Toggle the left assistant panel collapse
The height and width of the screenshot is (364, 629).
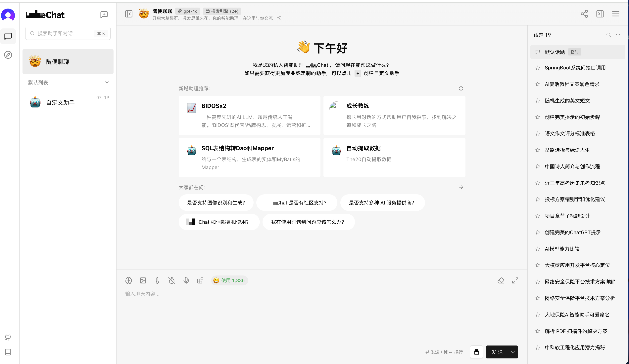(128, 14)
